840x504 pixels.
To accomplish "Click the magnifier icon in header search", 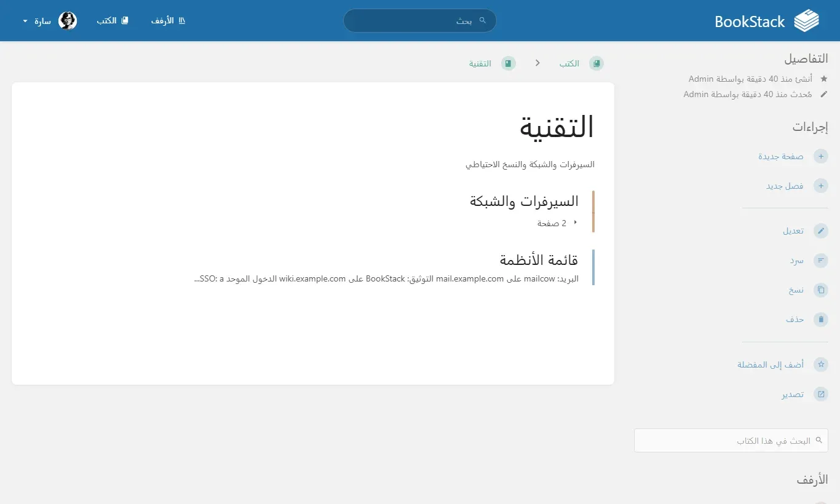I will [x=483, y=20].
